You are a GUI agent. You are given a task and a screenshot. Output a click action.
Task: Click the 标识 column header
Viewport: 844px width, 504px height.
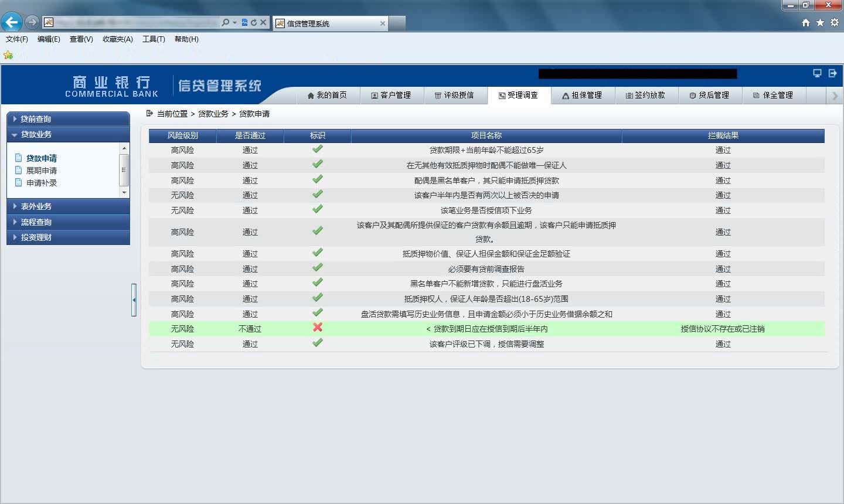[x=317, y=135]
